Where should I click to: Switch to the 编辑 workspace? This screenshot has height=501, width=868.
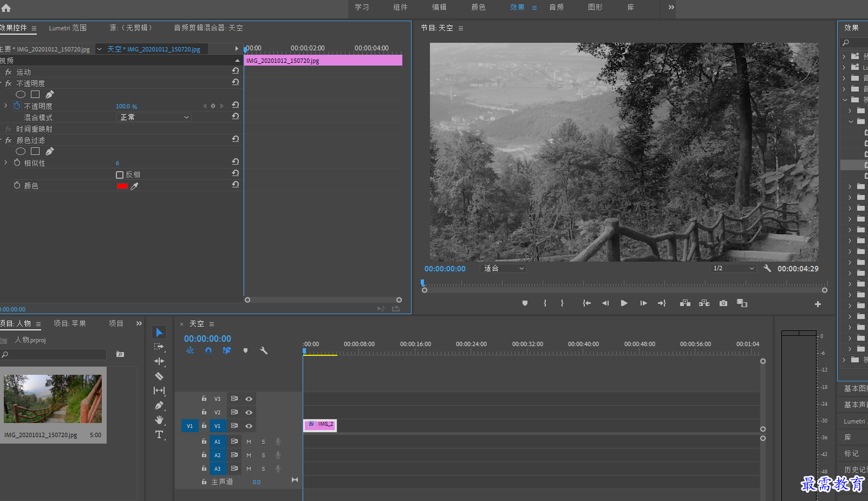pyautogui.click(x=439, y=7)
